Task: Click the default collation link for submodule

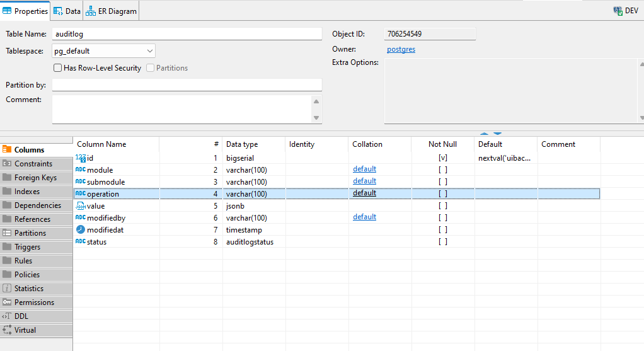Action: click(x=364, y=181)
